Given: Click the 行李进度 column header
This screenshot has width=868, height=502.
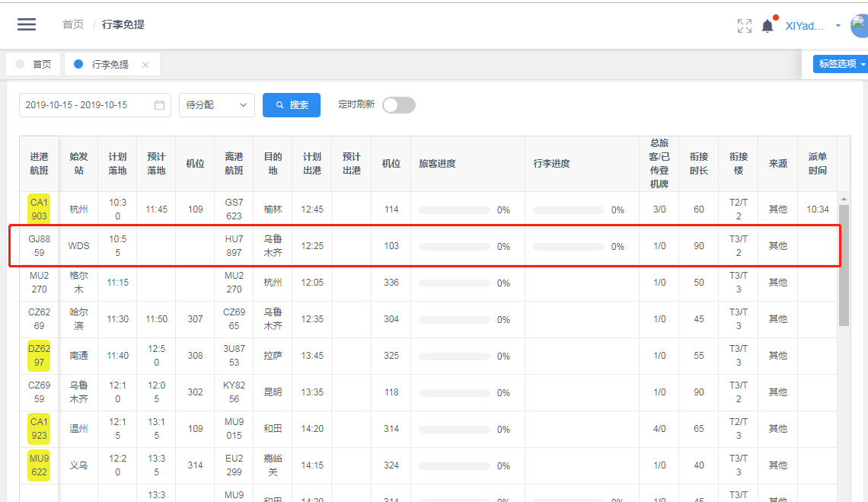Looking at the screenshot, I should point(582,164).
